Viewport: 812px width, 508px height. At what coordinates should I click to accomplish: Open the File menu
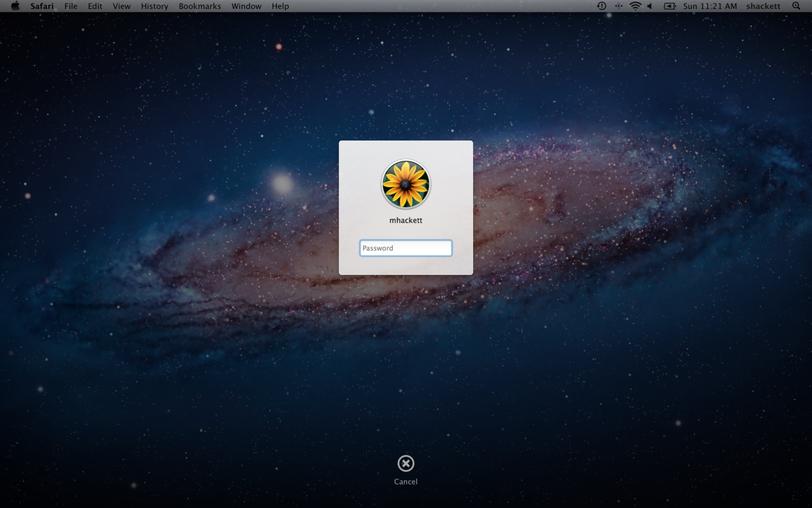(x=70, y=6)
